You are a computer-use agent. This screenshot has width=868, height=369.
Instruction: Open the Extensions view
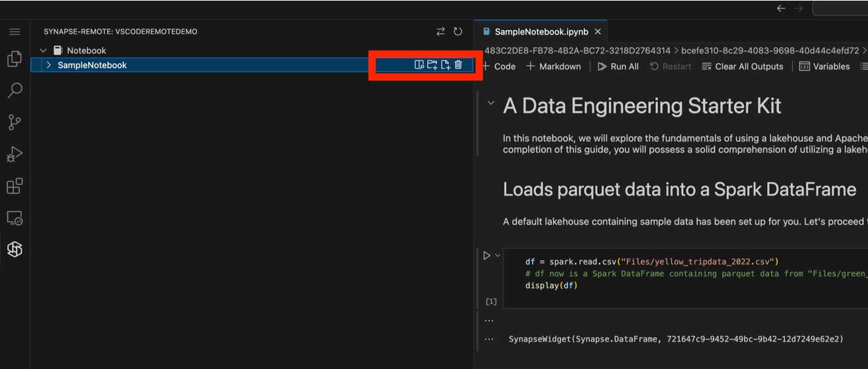(x=15, y=185)
